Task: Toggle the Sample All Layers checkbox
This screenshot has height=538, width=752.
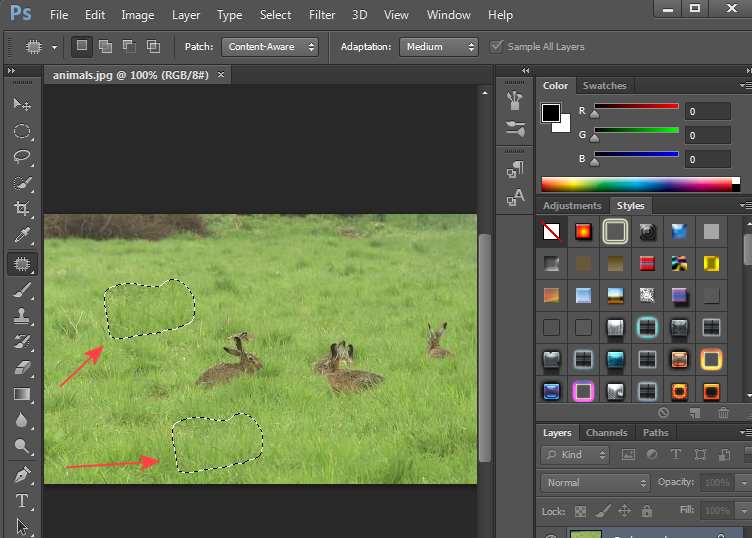Action: (497, 47)
